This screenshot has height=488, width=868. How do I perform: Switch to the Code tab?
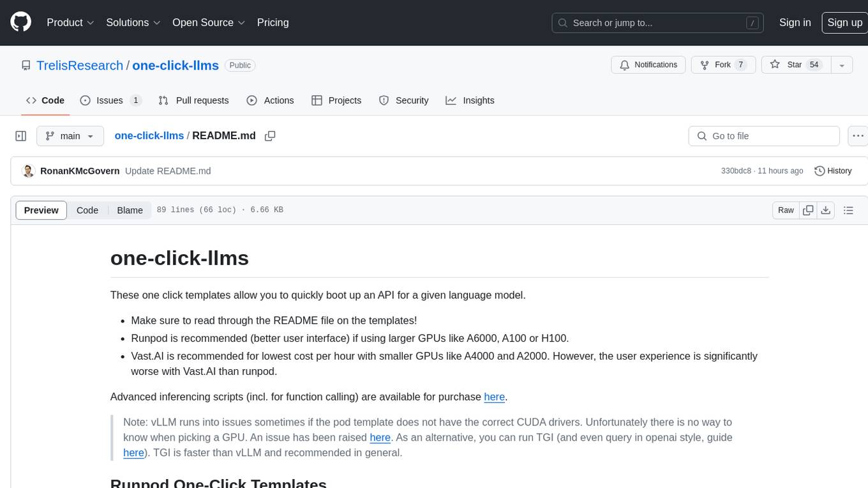click(45, 100)
